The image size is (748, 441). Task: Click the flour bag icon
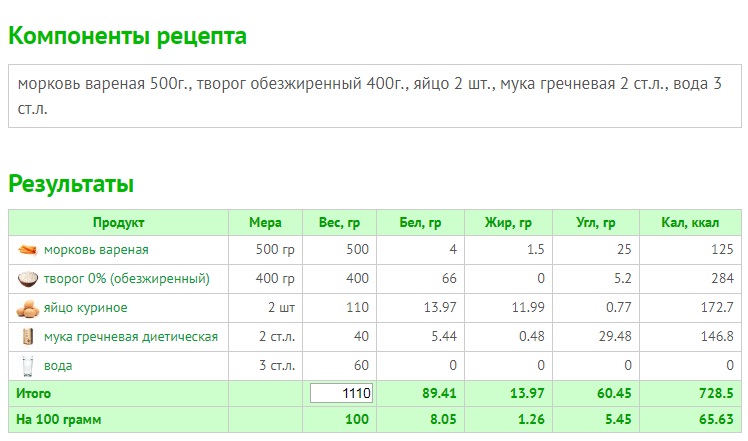28,337
